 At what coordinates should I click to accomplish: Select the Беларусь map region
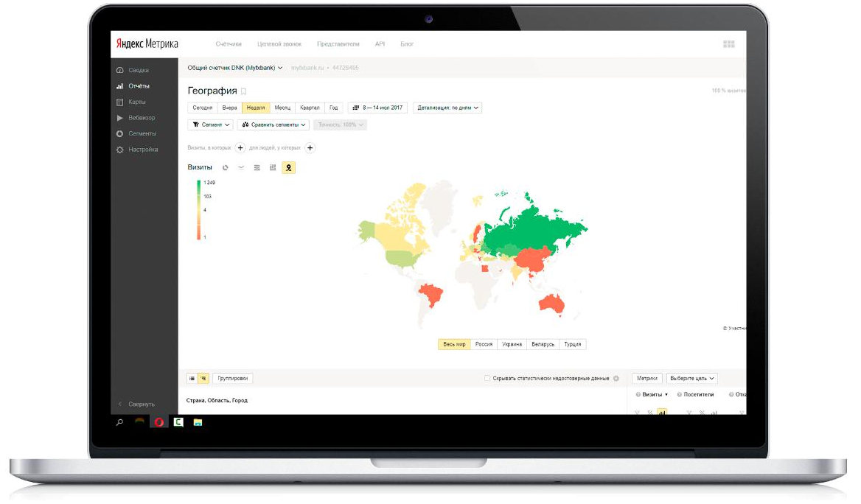543,344
